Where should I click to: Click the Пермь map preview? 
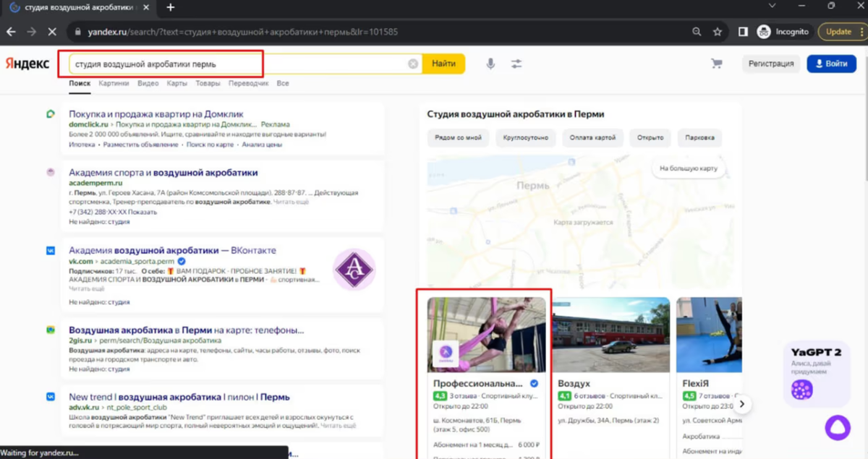tap(580, 221)
